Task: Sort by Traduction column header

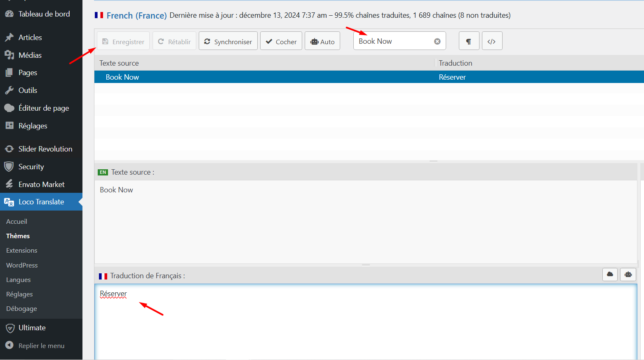Action: coord(455,63)
